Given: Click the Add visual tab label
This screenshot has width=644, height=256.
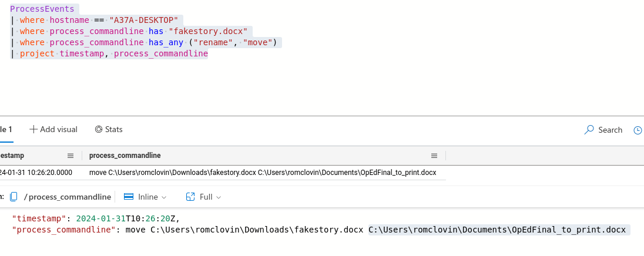Looking at the screenshot, I should (59, 129).
